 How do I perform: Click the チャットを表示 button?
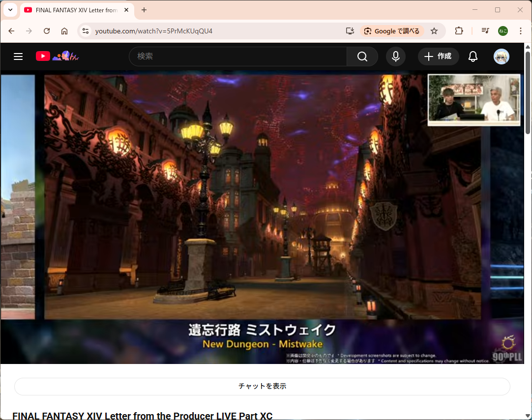coord(262,386)
